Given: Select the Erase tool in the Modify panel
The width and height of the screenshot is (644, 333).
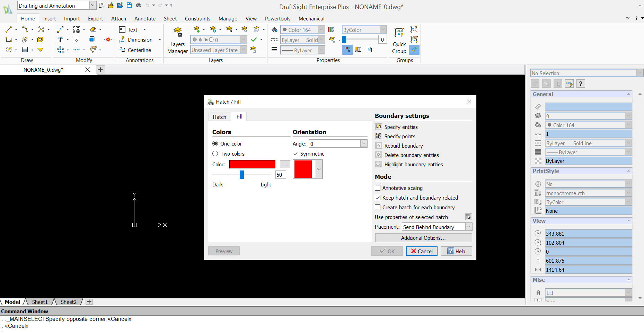Looking at the screenshot, I should [x=92, y=29].
